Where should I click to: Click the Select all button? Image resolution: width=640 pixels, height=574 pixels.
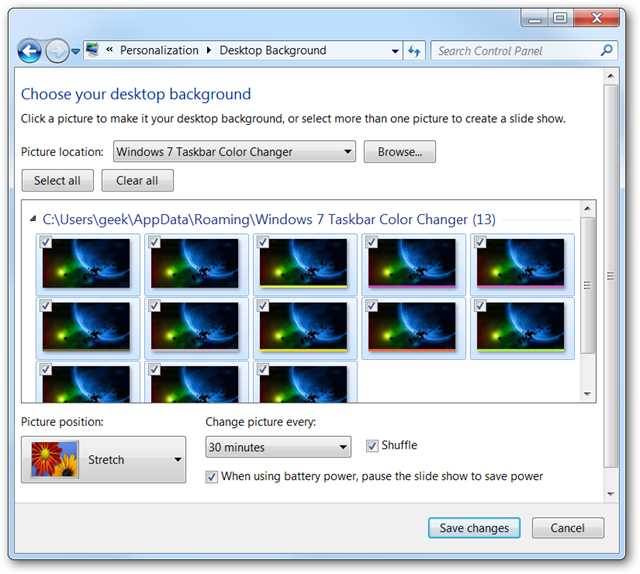click(57, 180)
